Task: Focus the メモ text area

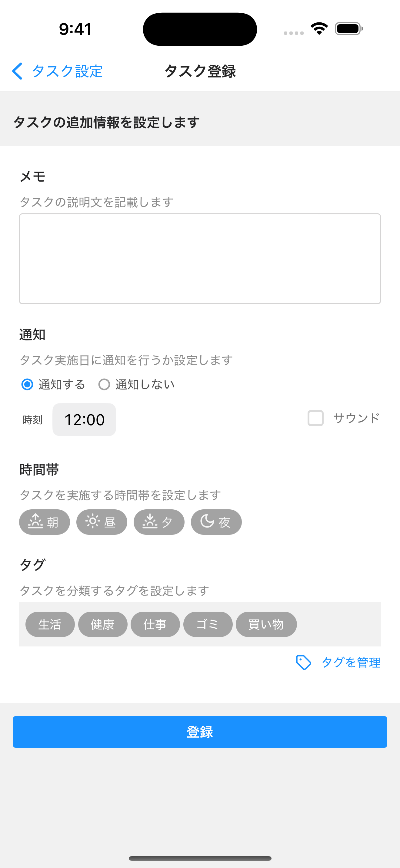Action: [200, 259]
